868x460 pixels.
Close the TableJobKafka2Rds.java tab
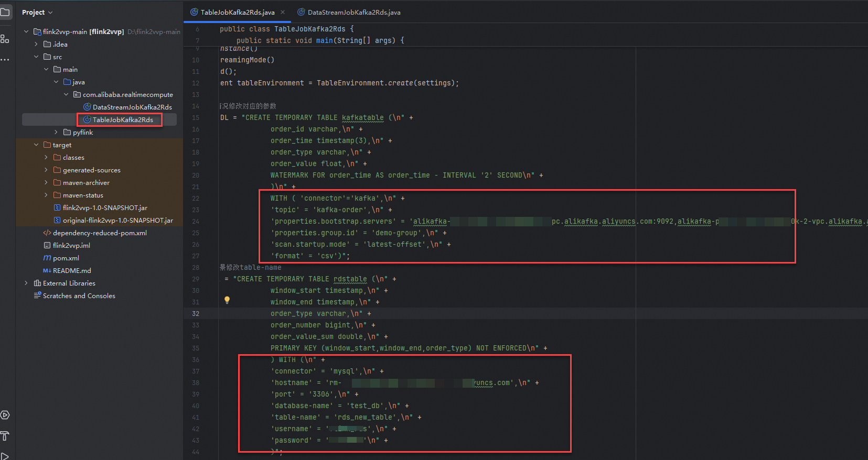pos(283,12)
